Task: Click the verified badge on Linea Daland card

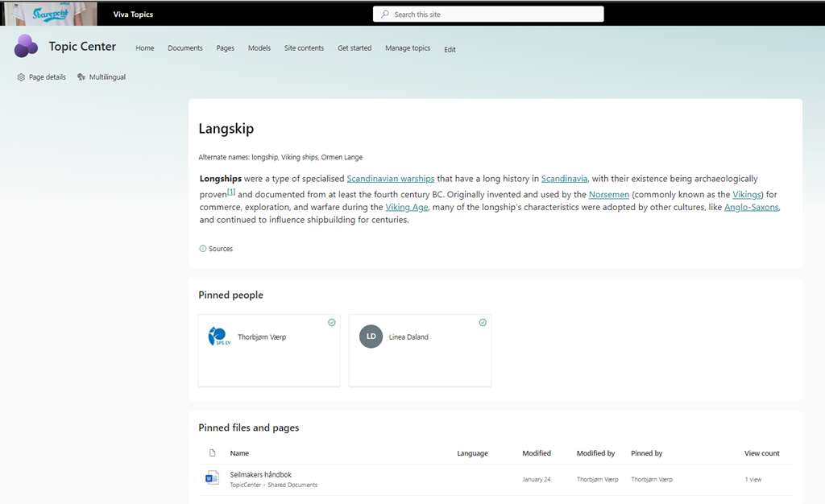Action: pyautogui.click(x=483, y=323)
